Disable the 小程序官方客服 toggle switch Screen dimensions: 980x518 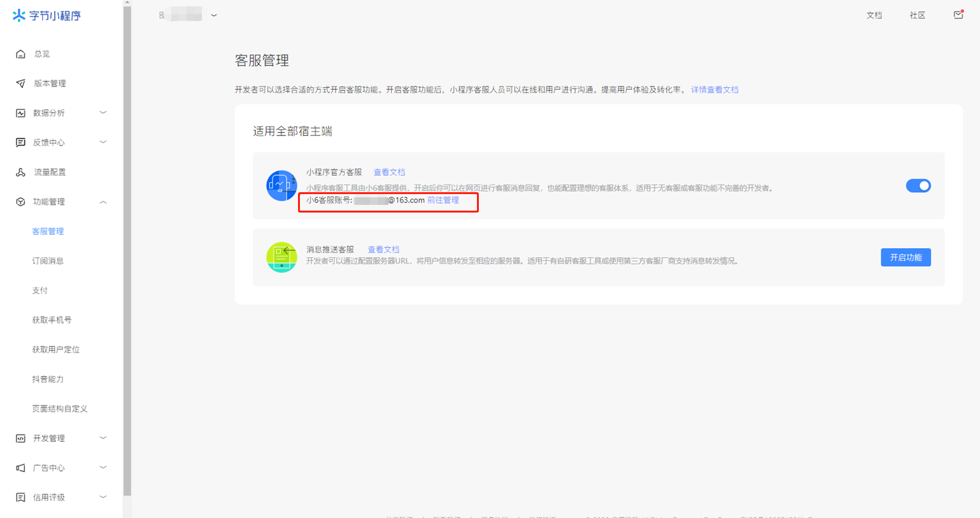point(918,186)
